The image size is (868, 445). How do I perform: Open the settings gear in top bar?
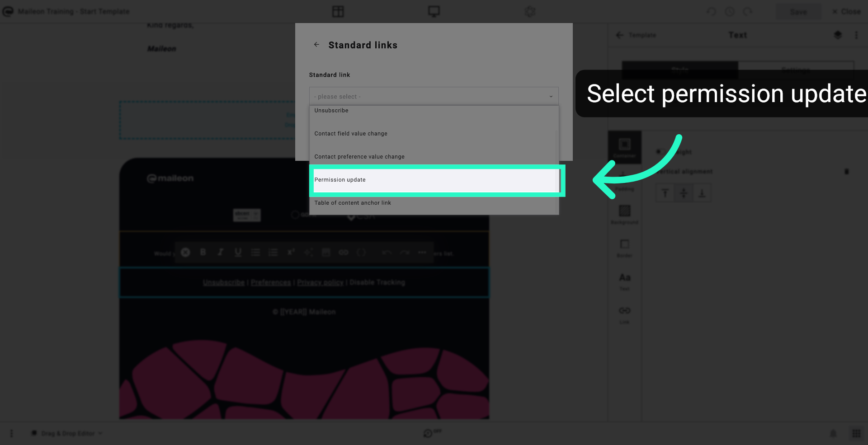pos(530,11)
